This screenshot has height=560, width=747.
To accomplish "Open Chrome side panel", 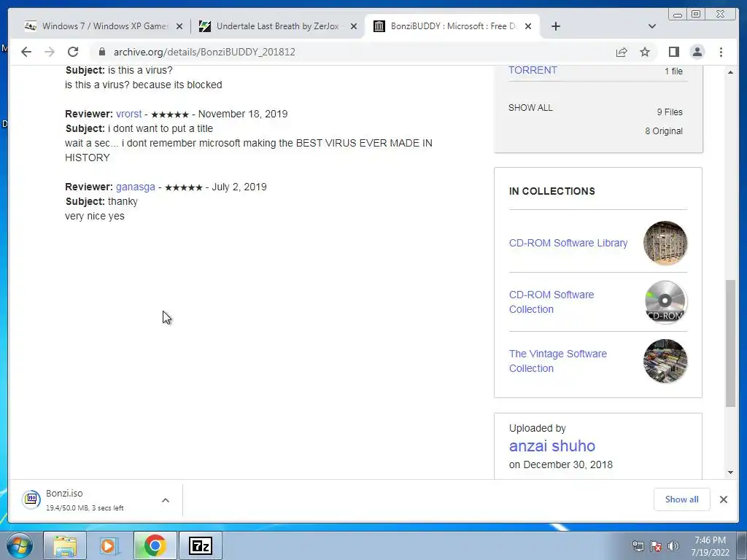I will point(673,52).
